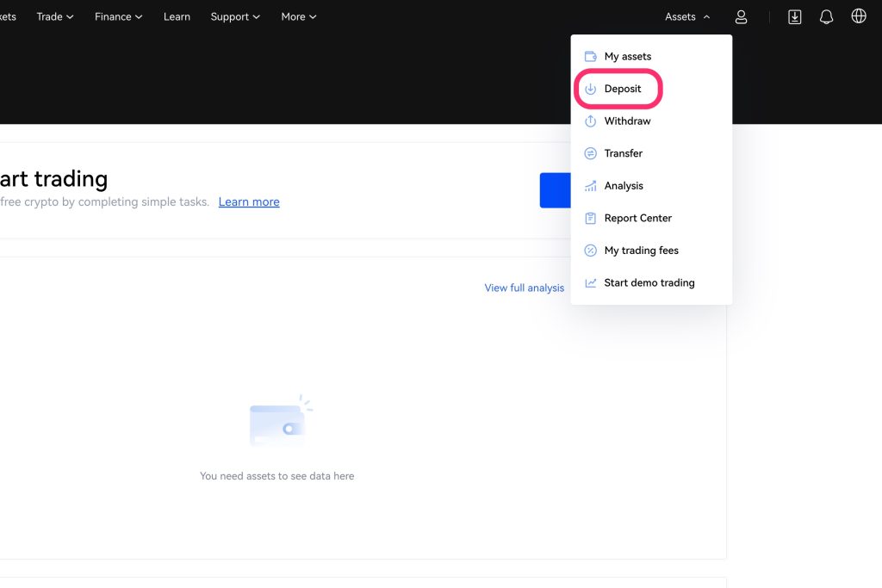Click the wallet icon beside My assets
Viewport: 882px width, 588px height.
click(x=590, y=56)
